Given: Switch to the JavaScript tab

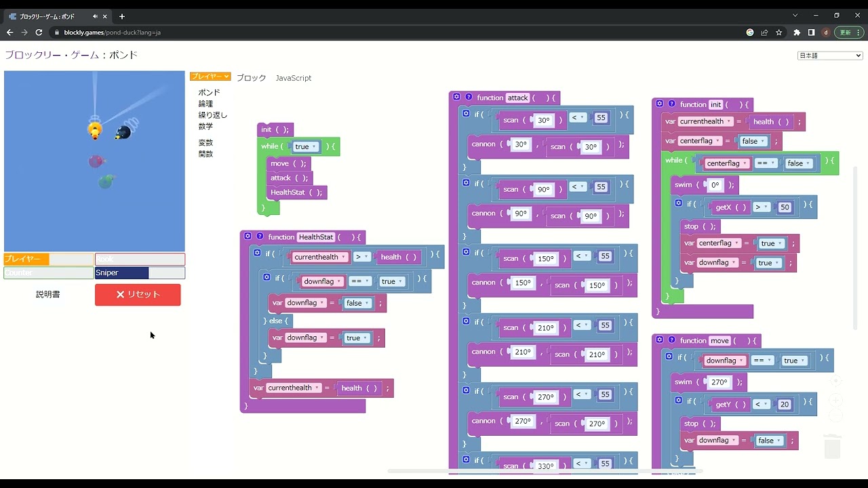Looking at the screenshot, I should point(293,78).
